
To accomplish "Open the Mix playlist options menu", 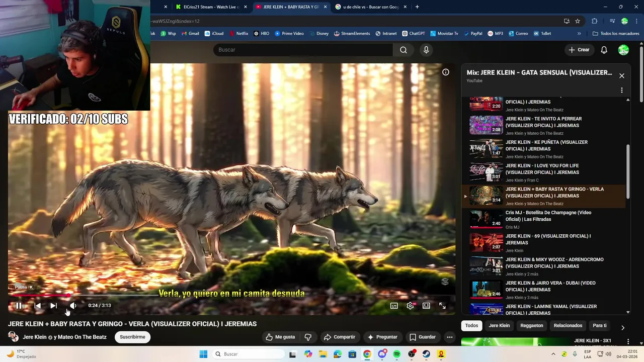I will [622, 90].
